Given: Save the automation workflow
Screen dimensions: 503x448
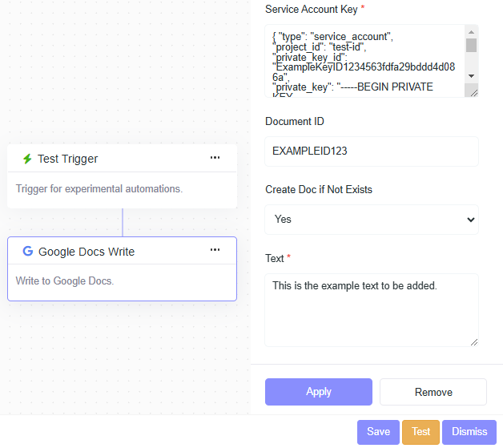Looking at the screenshot, I should (378, 432).
